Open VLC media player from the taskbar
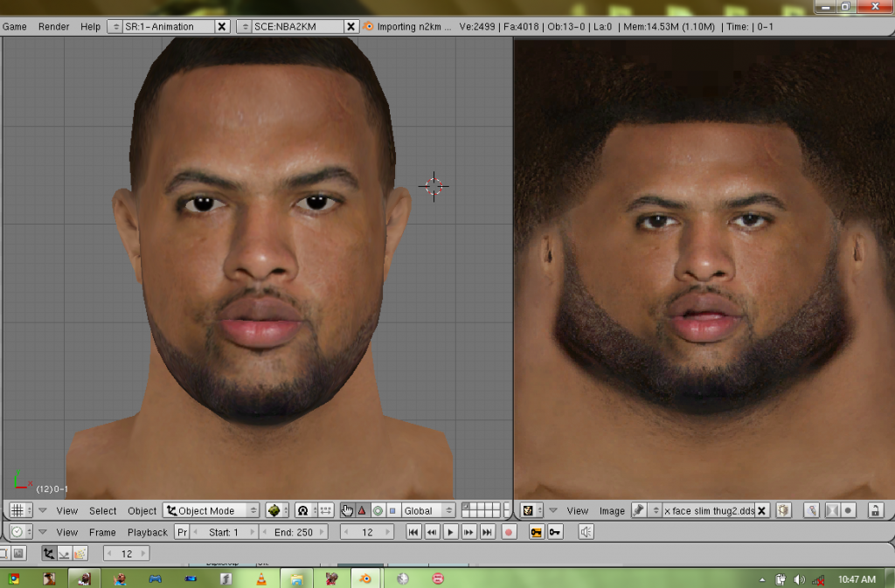The height and width of the screenshot is (588, 895). click(x=260, y=579)
